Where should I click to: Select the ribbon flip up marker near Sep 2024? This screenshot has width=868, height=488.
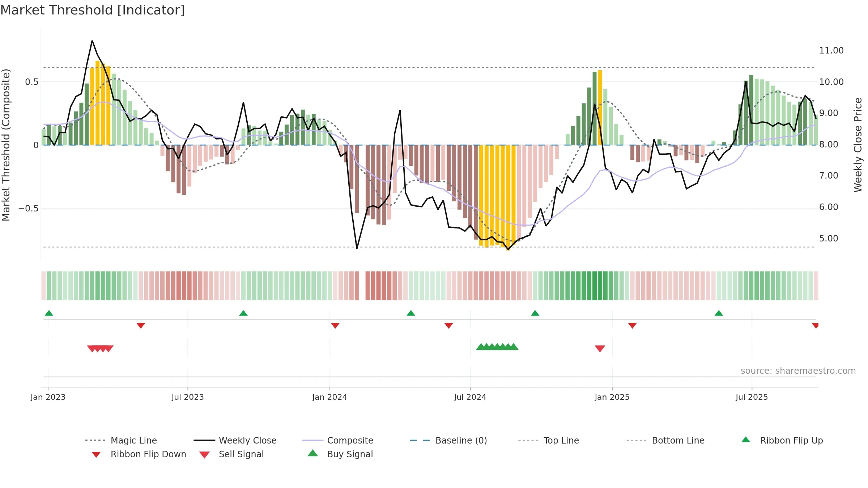pos(535,313)
